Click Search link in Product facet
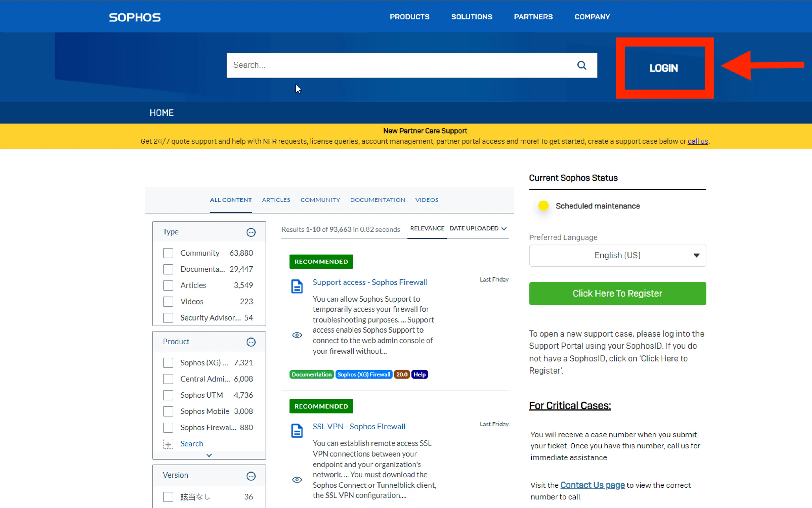This screenshot has width=812, height=508. point(191,444)
